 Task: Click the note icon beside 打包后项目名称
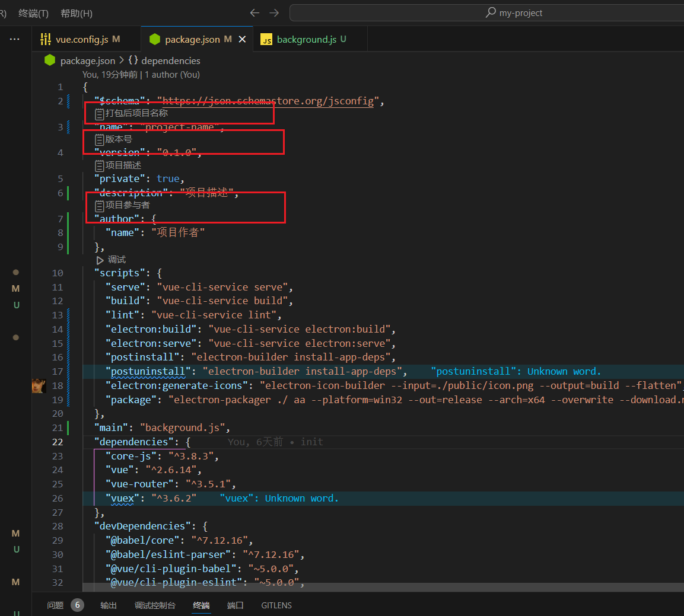pyautogui.click(x=100, y=113)
